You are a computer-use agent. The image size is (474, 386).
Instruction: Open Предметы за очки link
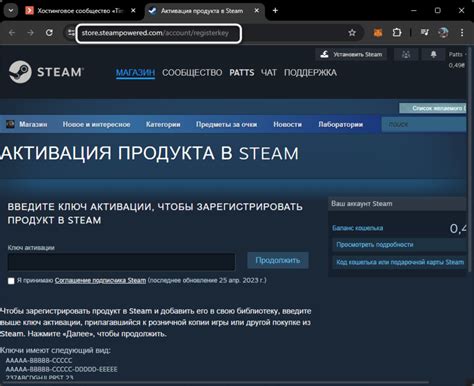(226, 124)
